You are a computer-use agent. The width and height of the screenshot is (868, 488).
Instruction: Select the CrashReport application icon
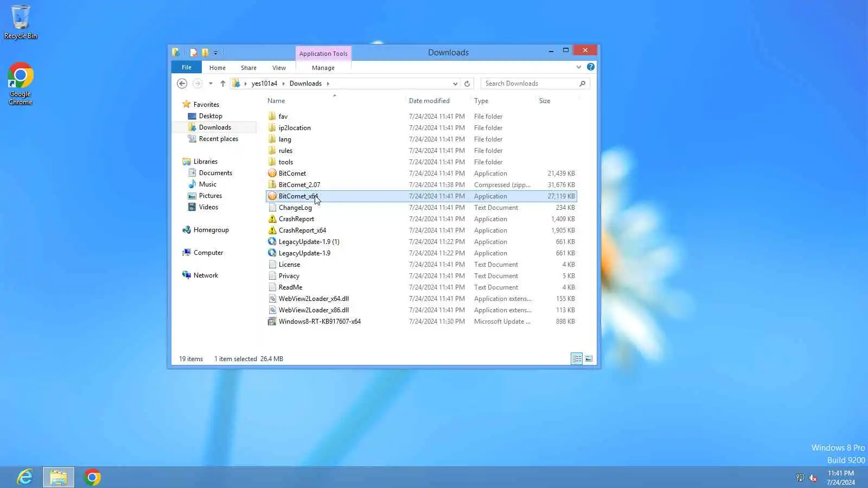tap(272, 219)
